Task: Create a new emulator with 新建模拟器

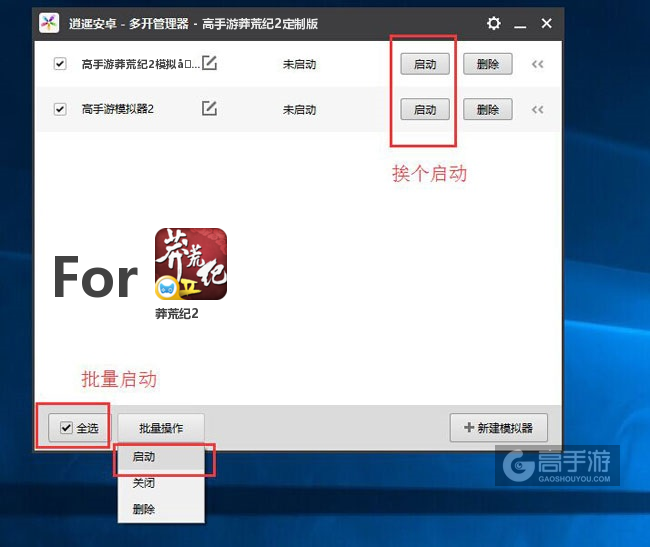Action: point(499,428)
